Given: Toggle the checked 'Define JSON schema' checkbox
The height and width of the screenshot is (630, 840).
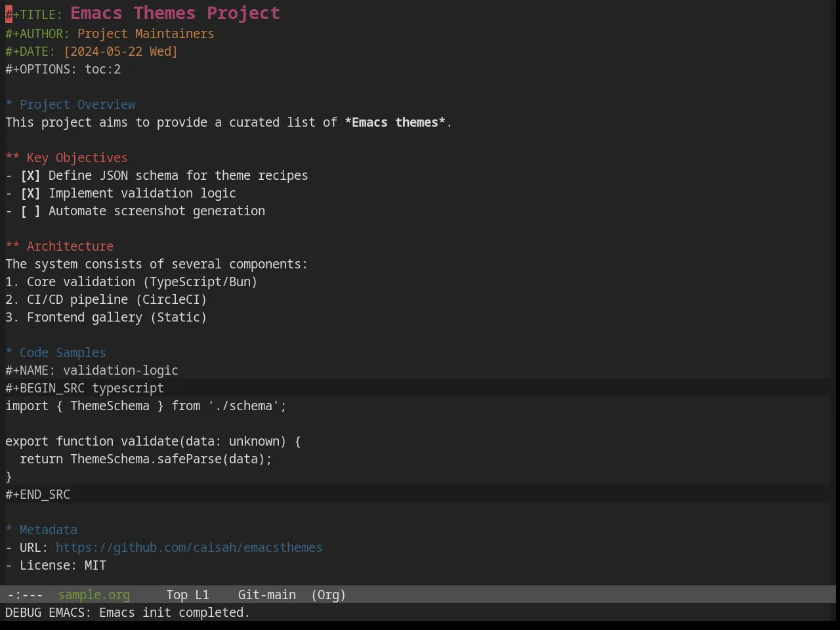Looking at the screenshot, I should click(30, 175).
